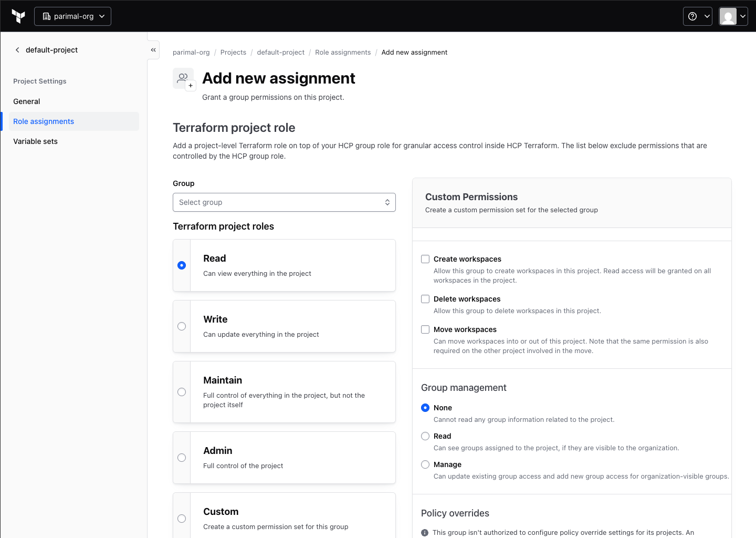Check Move workspaces permission
Screen dimensions: 756x538
point(425,329)
